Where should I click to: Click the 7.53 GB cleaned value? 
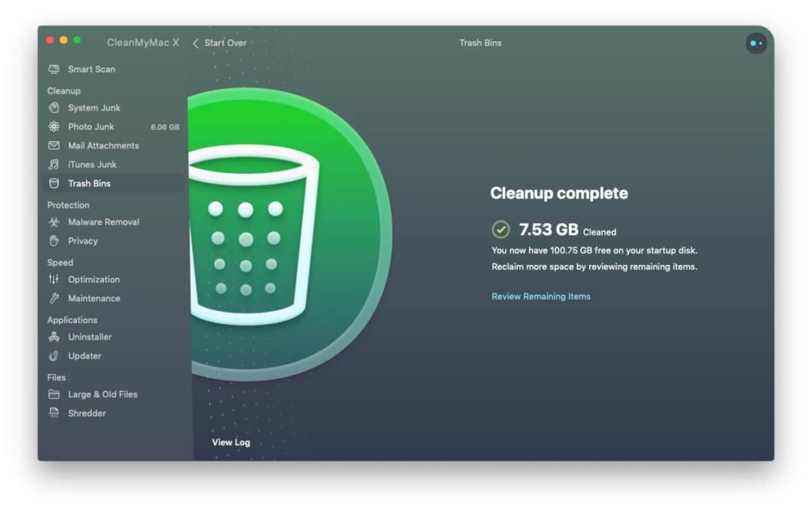click(549, 229)
